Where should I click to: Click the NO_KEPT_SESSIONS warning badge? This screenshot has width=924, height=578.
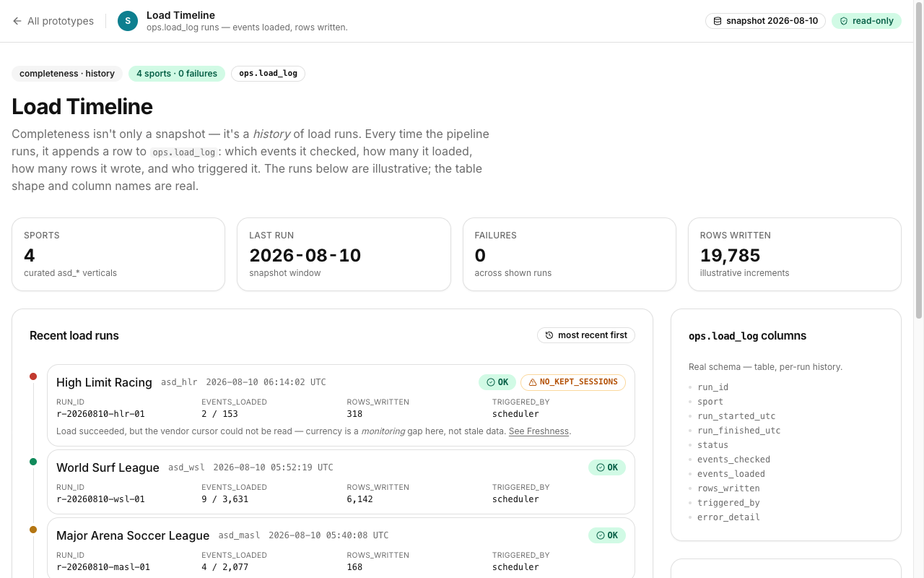573,382
